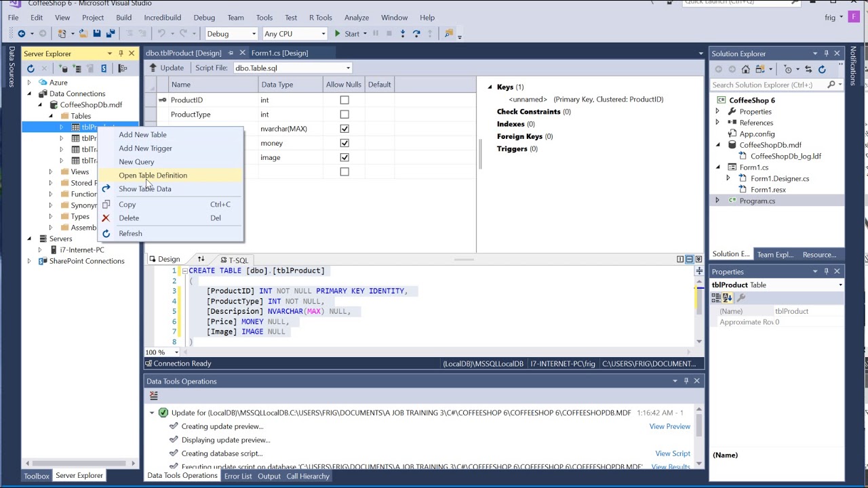Uncheck Allow Nulls for money column
This screenshot has width=868, height=488.
tap(344, 143)
